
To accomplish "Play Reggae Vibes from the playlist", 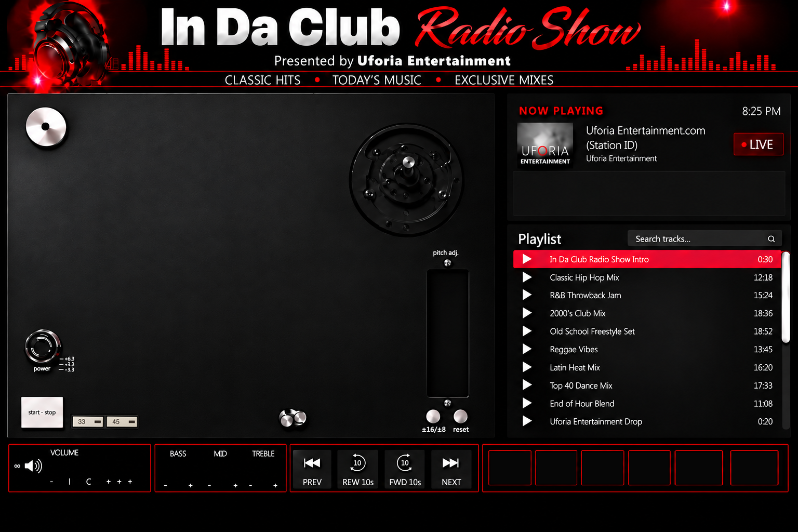I will (527, 349).
